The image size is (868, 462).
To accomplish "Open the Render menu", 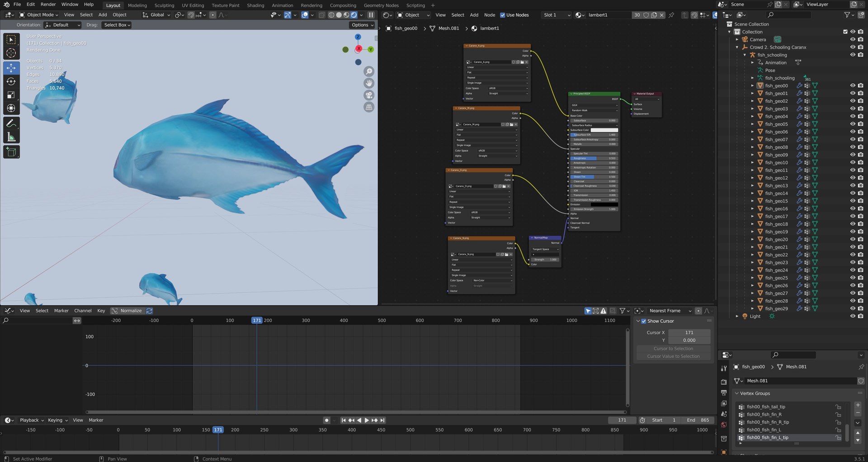I will click(x=48, y=5).
